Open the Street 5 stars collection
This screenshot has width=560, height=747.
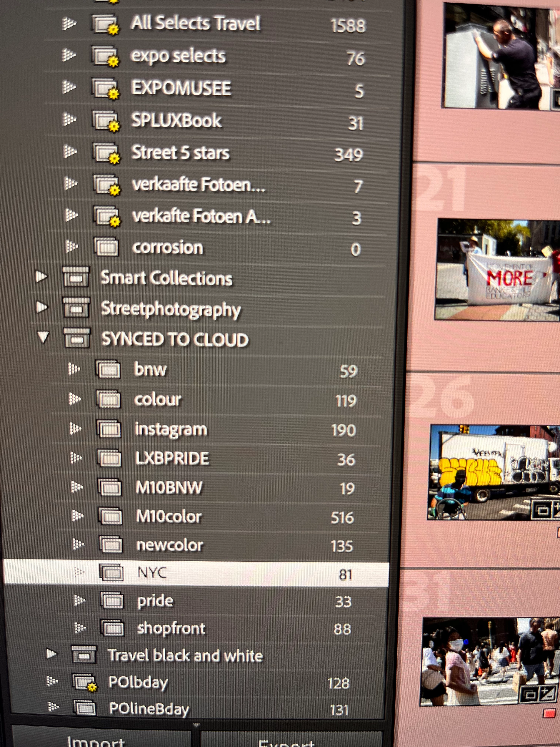coord(180,153)
